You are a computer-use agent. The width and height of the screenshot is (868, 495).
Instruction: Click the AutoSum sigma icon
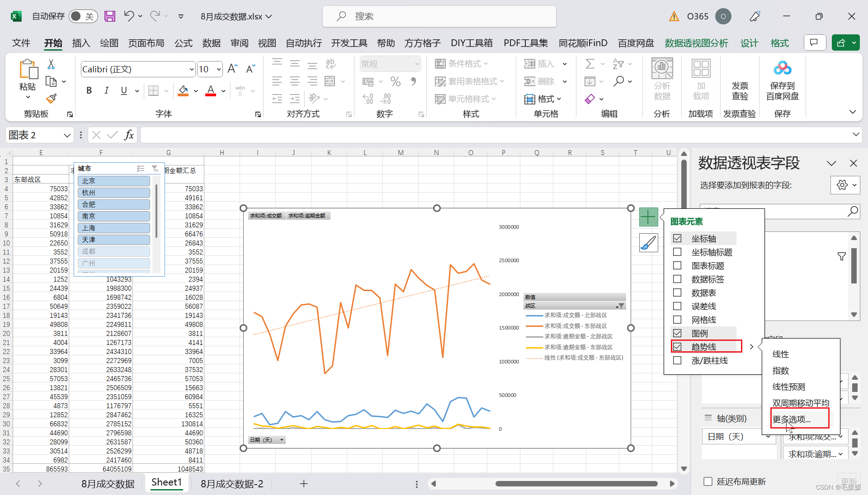click(x=590, y=64)
